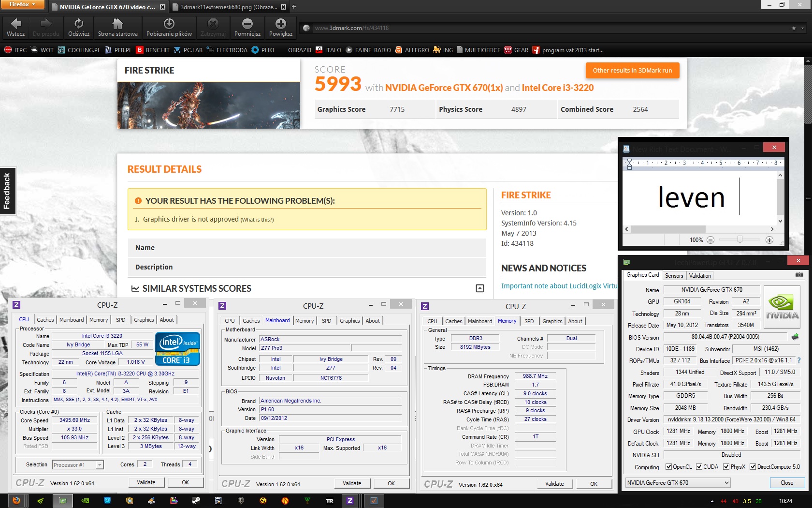812x508 pixels.
Task: Close the 3dmark11extremesli680.png tab
Action: [x=284, y=7]
